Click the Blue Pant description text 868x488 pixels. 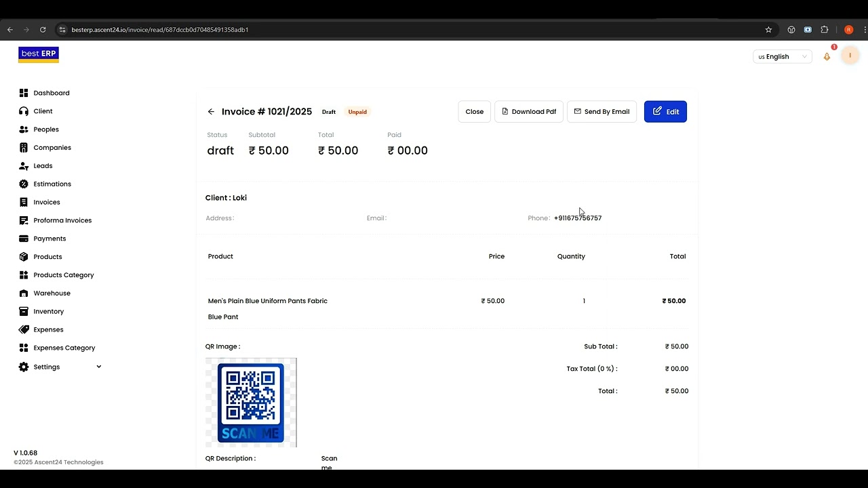point(223,317)
